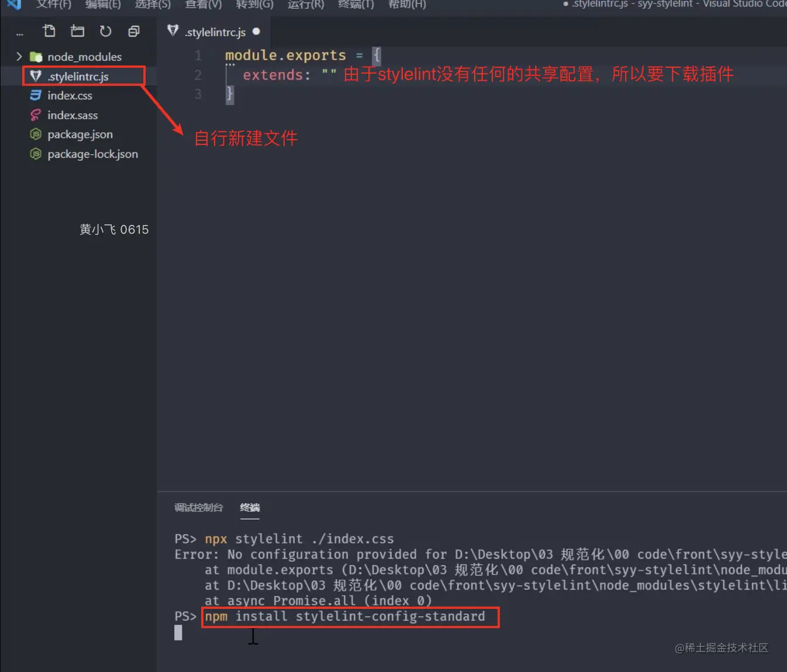Click the CSS icon beside index.css
Screen dimensions: 787x672
(x=36, y=95)
